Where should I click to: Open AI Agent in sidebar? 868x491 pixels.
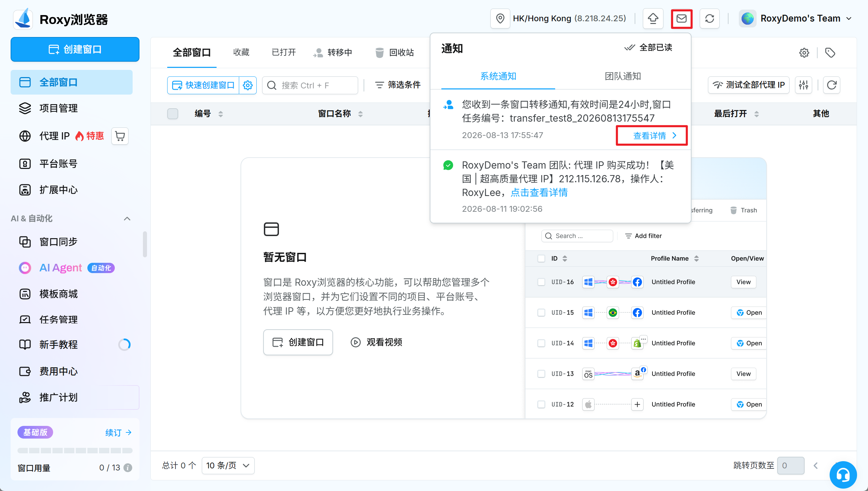coord(72,268)
